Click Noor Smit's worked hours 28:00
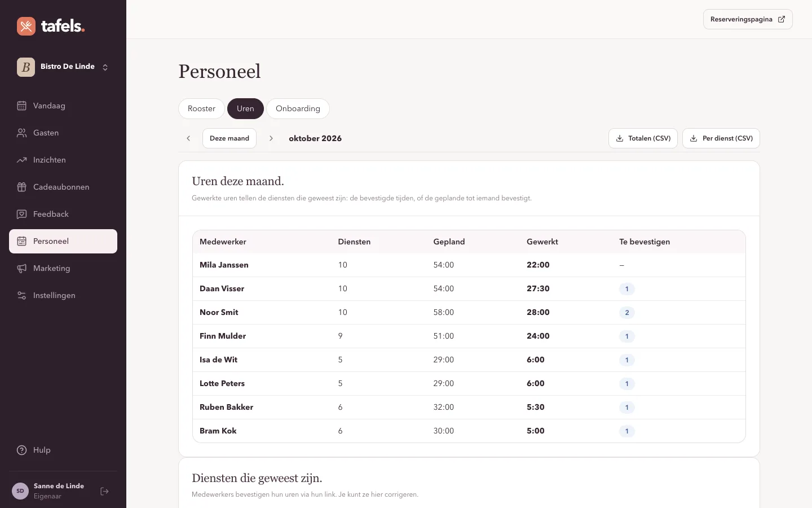The image size is (812, 508). coord(538,312)
